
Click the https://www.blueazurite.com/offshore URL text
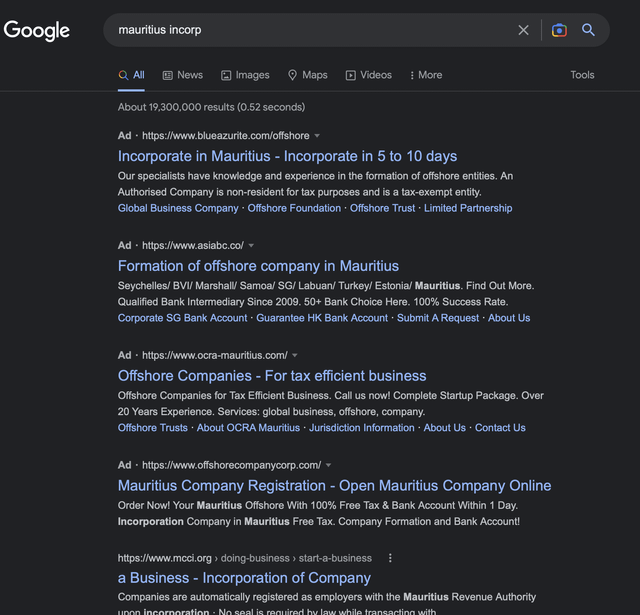click(226, 136)
